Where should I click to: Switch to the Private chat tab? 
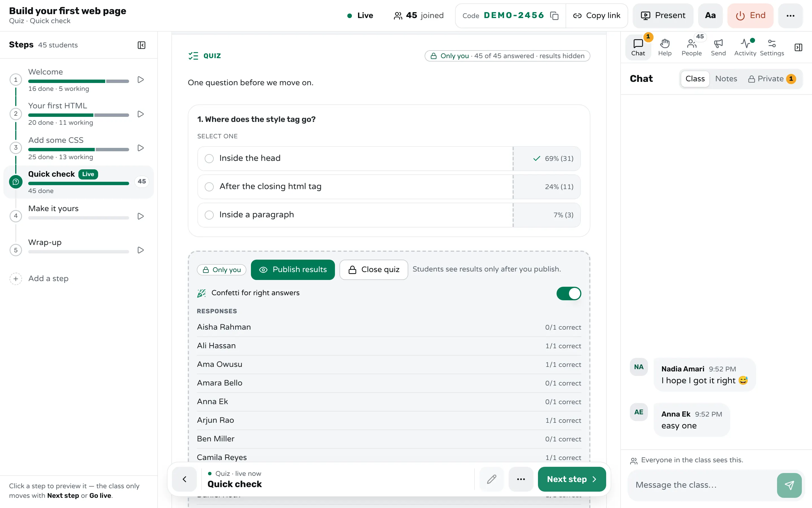pyautogui.click(x=772, y=79)
